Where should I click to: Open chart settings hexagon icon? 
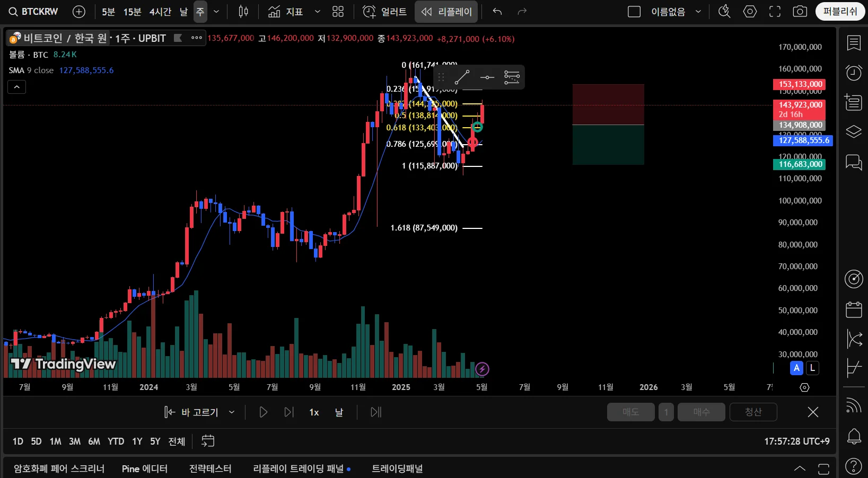tap(750, 12)
